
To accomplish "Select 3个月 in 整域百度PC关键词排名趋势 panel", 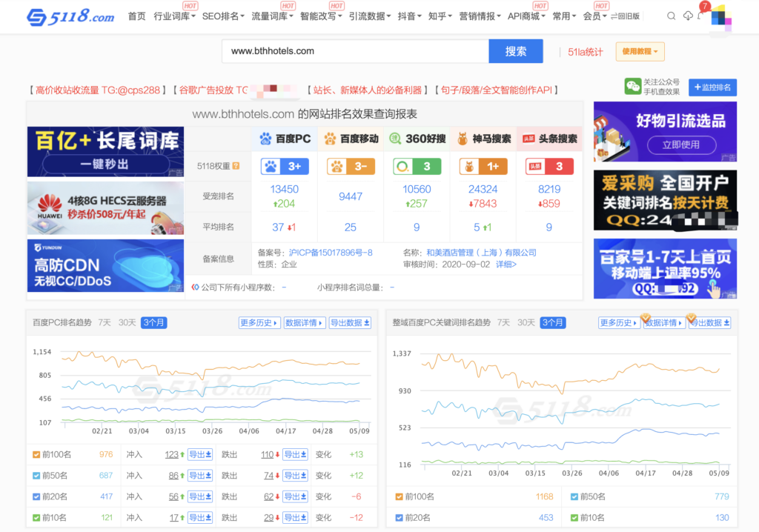I will [553, 322].
